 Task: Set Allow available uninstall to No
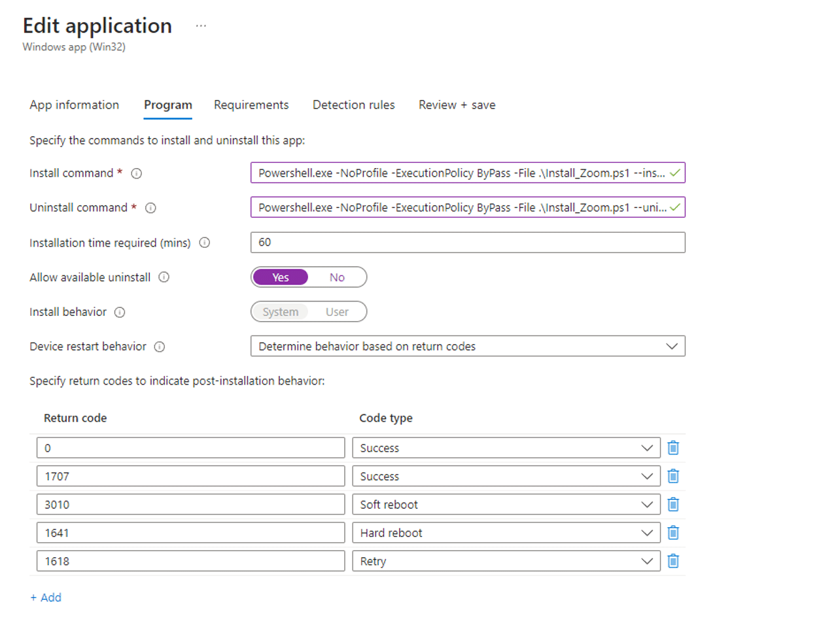pos(336,277)
